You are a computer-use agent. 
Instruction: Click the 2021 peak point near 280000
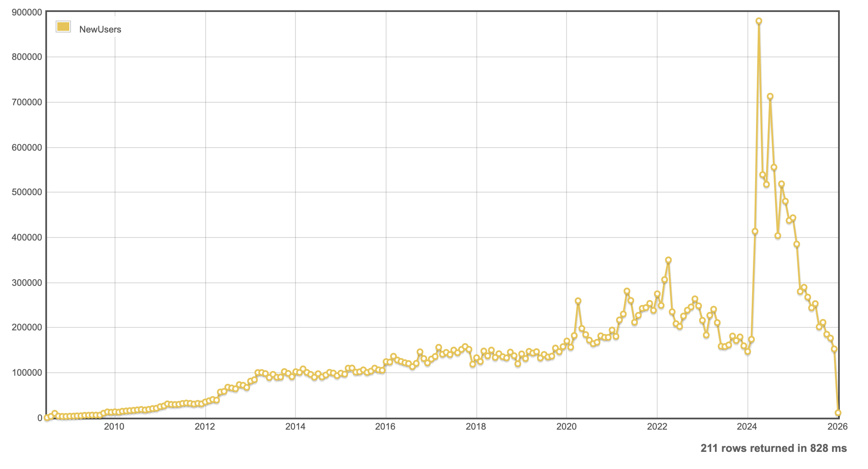tap(627, 291)
